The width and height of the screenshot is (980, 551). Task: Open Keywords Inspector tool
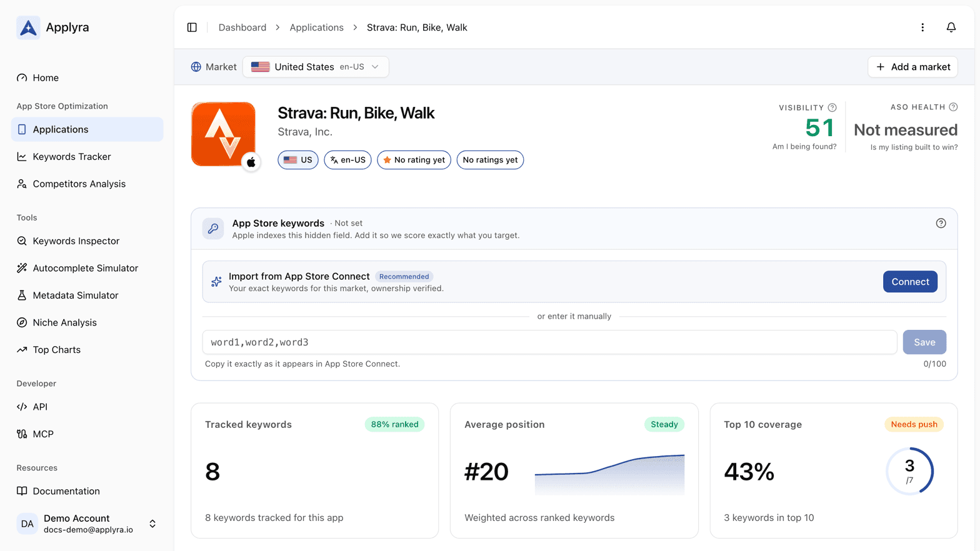(x=87, y=241)
